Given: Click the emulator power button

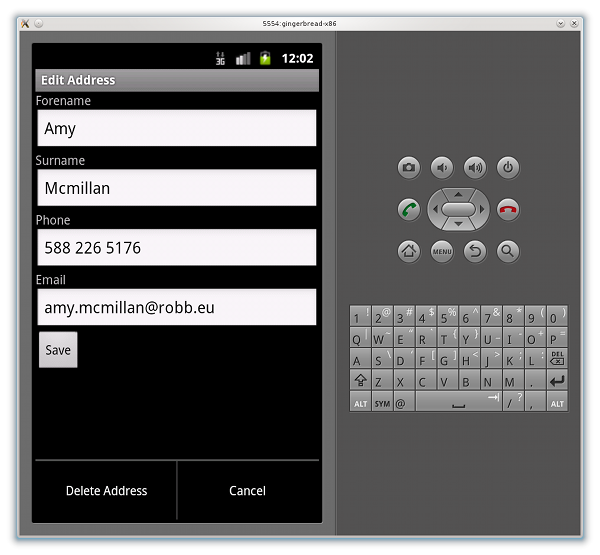Looking at the screenshot, I should click(x=508, y=167).
